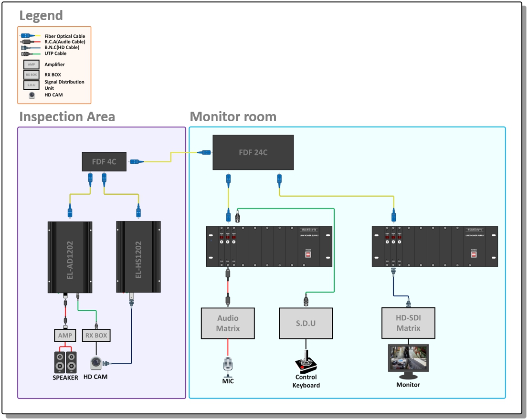Select the HD CAM icon in the Legend

click(x=32, y=95)
